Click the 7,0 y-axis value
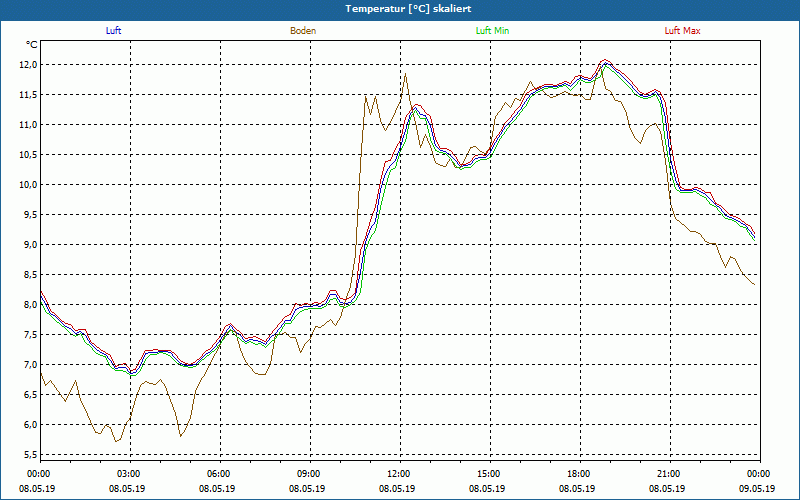This screenshot has height=500, width=800. click(x=30, y=365)
